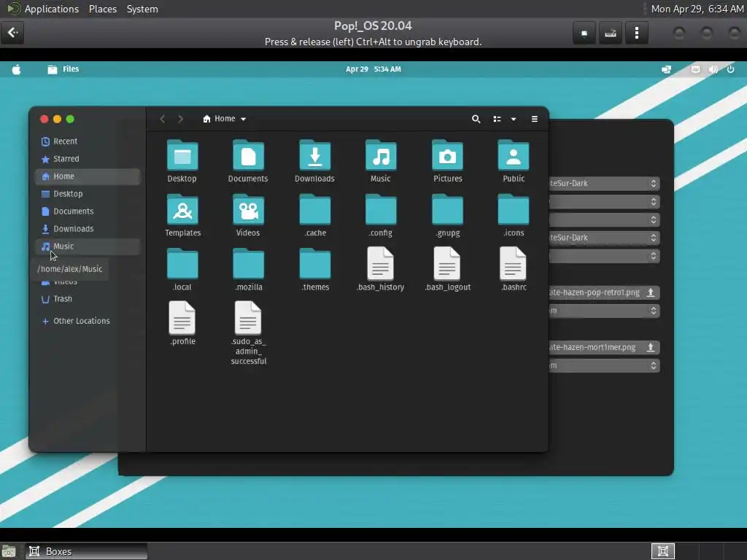Screen dimensions: 747x560
Task: Go back with the left arrow button
Action: pos(163,119)
